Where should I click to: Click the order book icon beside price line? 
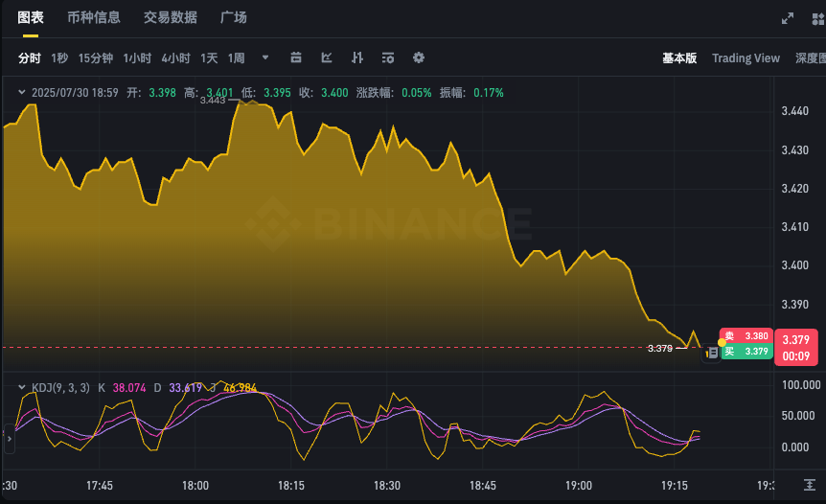point(712,354)
